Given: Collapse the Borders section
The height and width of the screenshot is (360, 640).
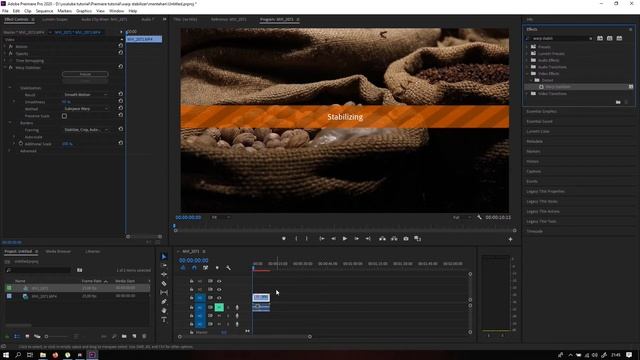Looking at the screenshot, I should (x=10, y=123).
